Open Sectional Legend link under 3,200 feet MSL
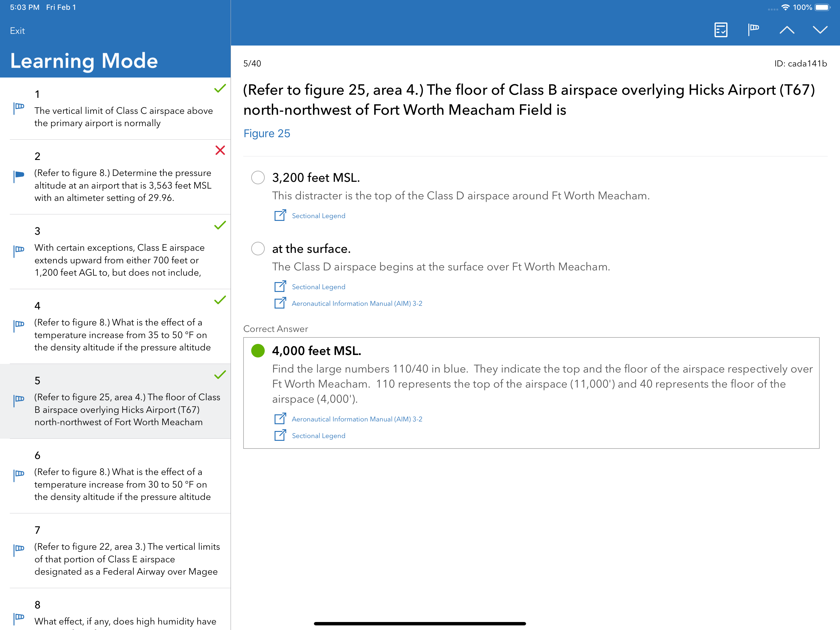 (x=319, y=216)
